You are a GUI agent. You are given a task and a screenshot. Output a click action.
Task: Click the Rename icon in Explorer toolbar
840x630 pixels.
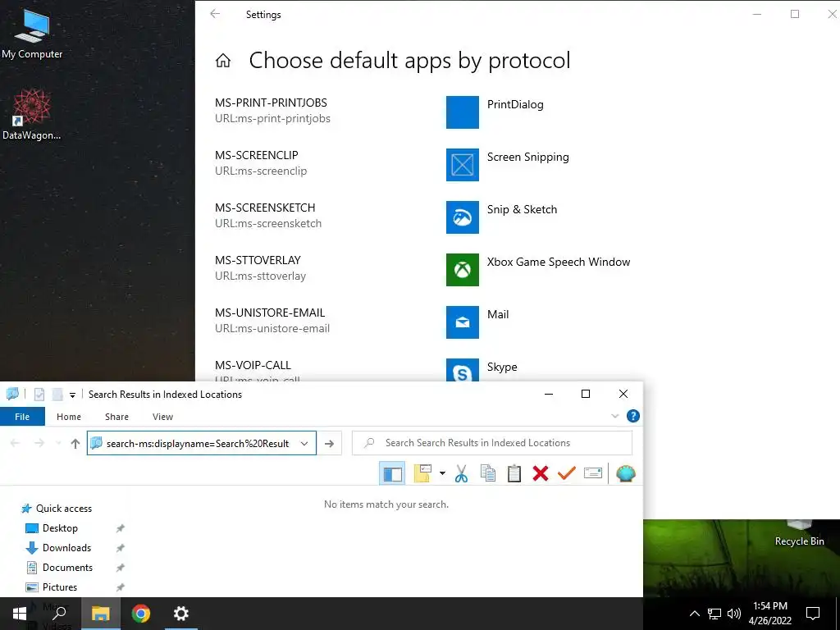(x=593, y=473)
